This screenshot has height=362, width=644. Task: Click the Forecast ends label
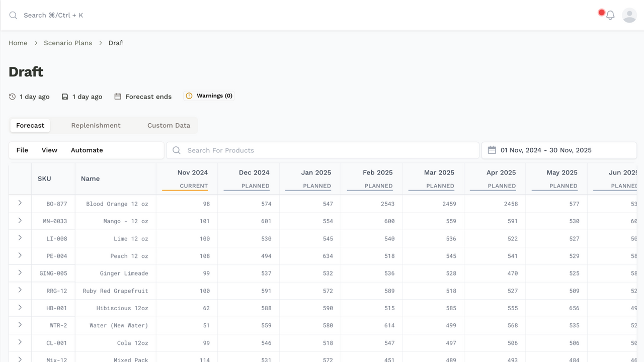click(148, 97)
